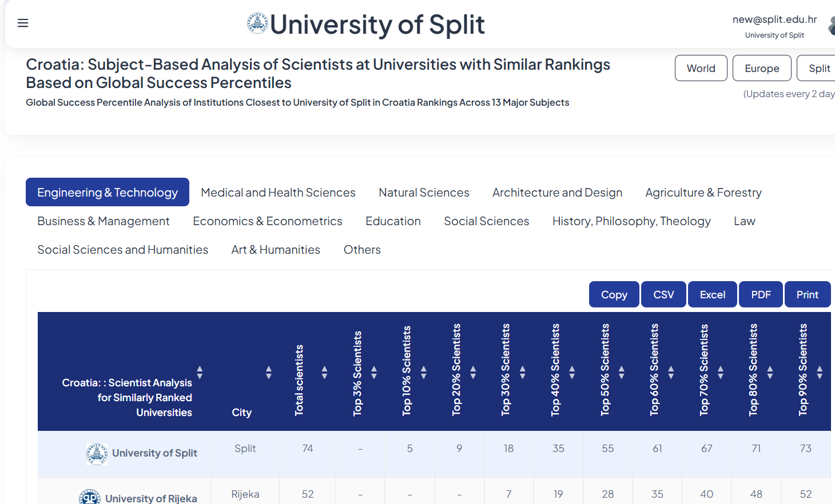Viewport: 835px width, 504px height.
Task: Sort by Top 3% Scientists arrows
Action: [374, 373]
